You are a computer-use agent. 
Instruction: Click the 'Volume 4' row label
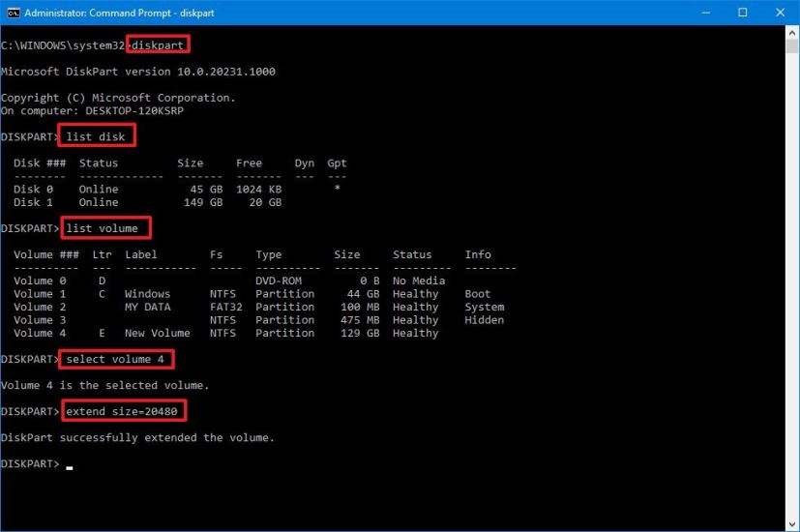tap(40, 333)
